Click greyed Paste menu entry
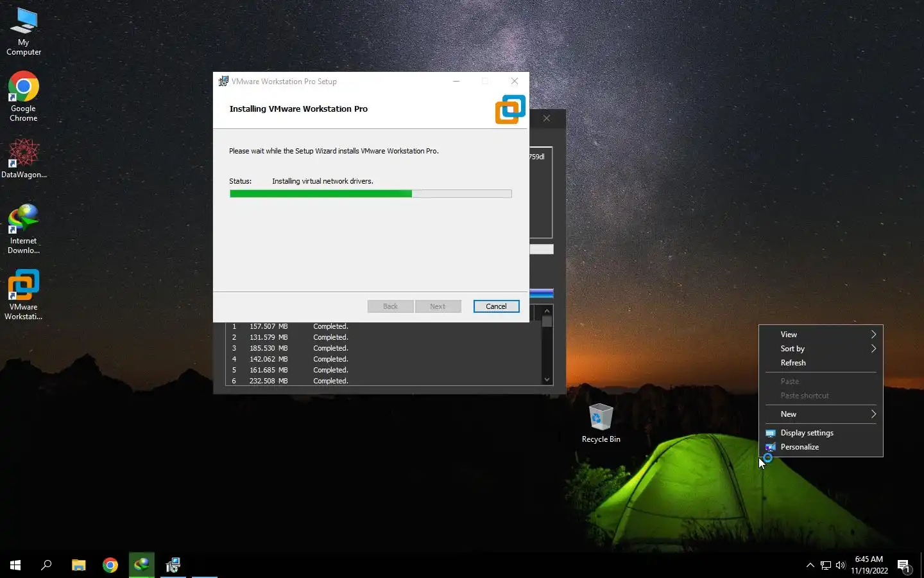924x578 pixels. tap(821, 381)
